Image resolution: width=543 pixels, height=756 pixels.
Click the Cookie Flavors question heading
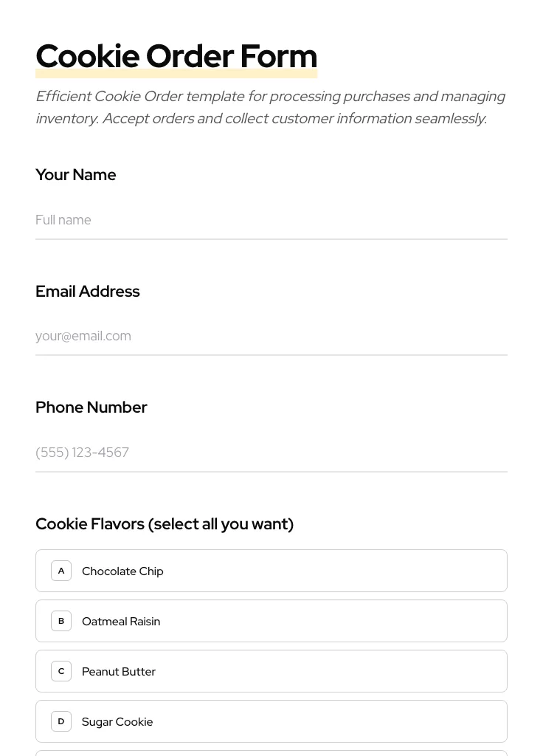[165, 523]
